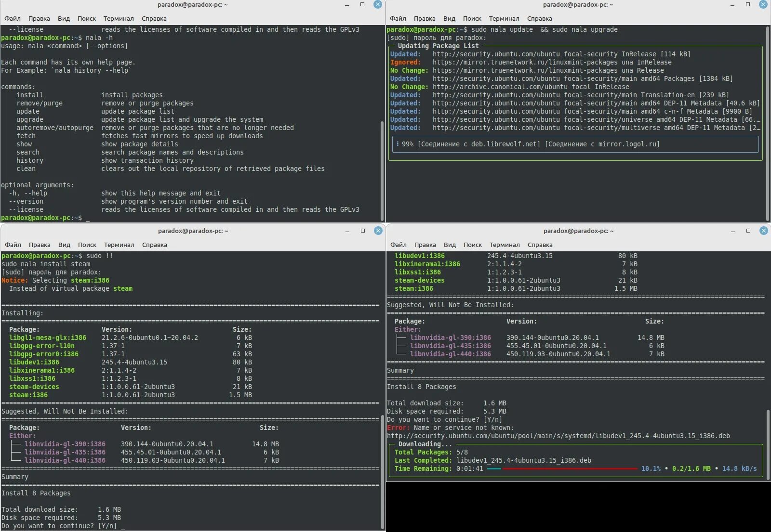
Task: Minimize the nala help terminal window
Action: click(x=347, y=5)
